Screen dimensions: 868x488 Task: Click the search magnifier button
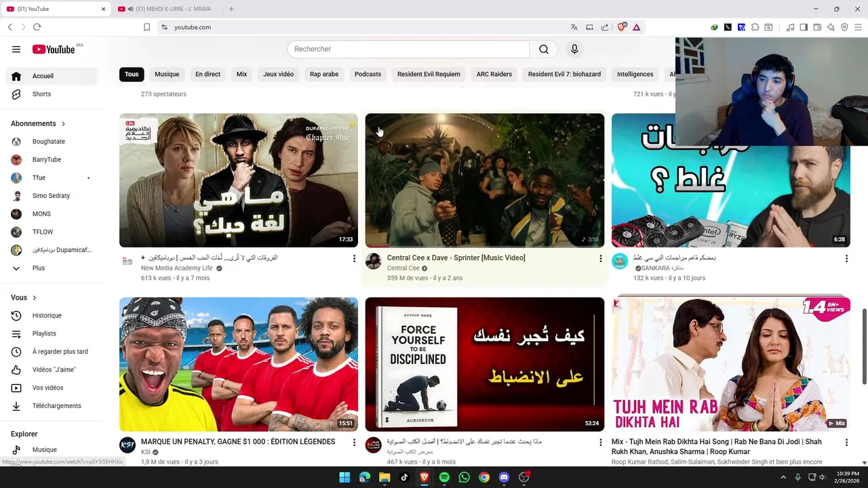click(544, 49)
